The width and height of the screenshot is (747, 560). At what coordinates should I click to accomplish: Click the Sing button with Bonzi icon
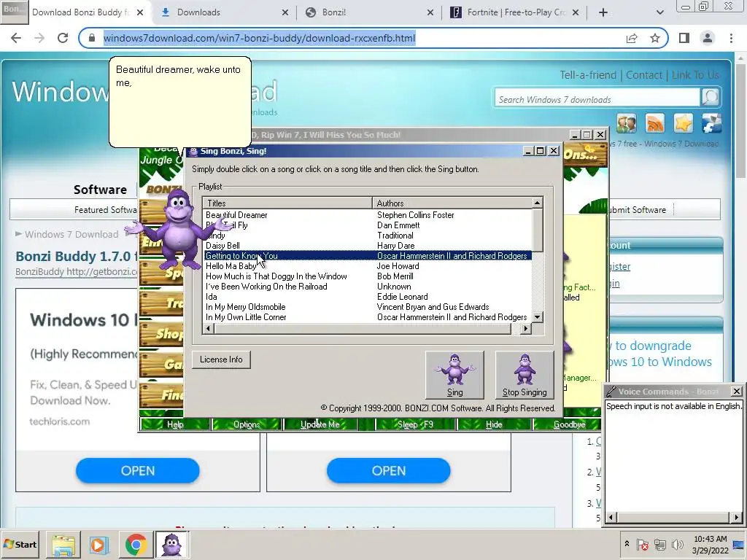coord(454,376)
